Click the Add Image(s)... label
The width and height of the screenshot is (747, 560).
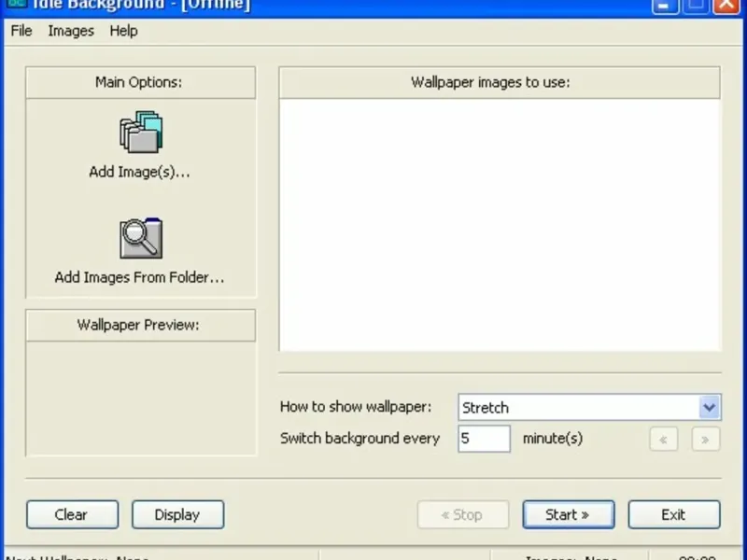point(139,172)
